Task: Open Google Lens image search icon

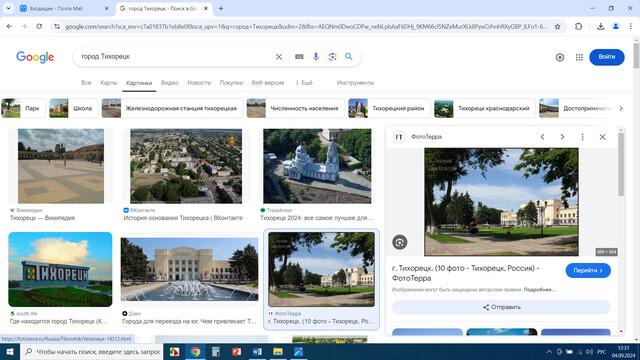Action: [332, 57]
